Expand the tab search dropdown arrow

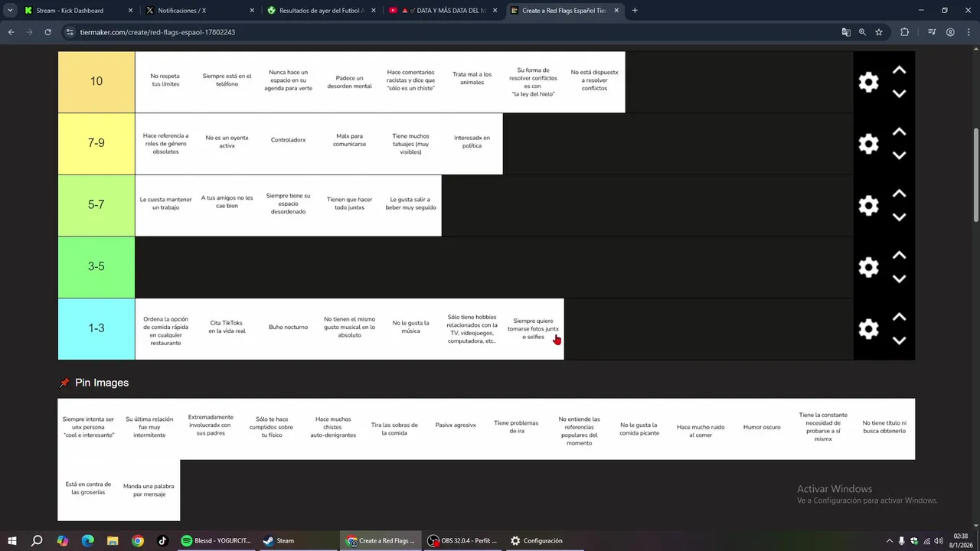click(x=10, y=11)
